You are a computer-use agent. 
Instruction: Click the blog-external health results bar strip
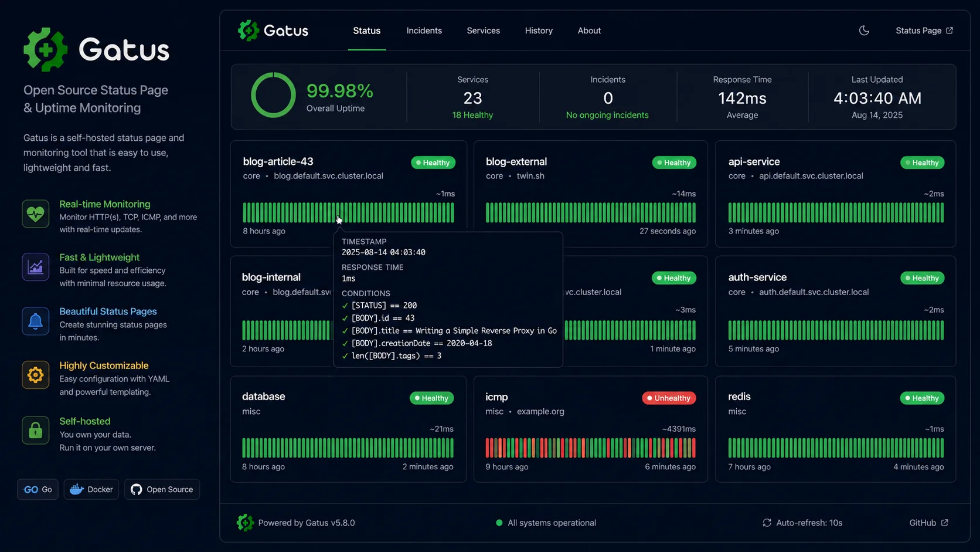[591, 212]
